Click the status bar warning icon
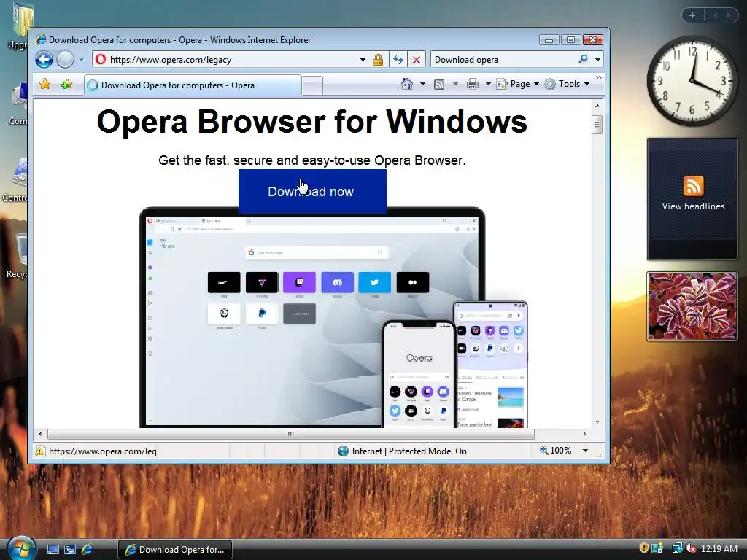 pos(40,451)
